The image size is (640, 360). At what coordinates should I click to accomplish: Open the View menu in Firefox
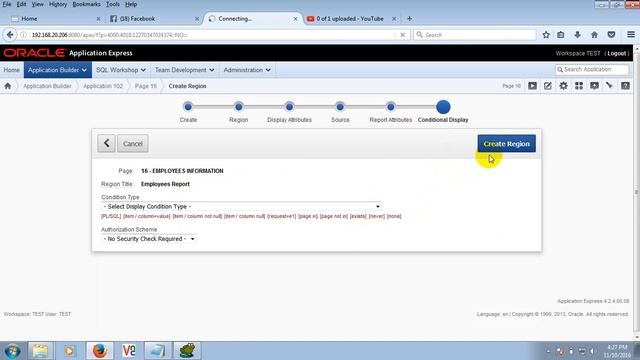[x=37, y=4]
